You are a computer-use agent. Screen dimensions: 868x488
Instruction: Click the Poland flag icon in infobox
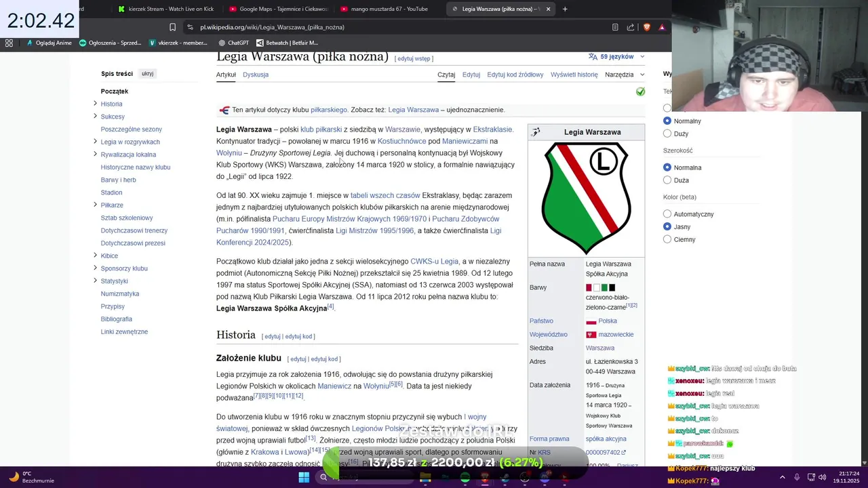click(x=591, y=321)
